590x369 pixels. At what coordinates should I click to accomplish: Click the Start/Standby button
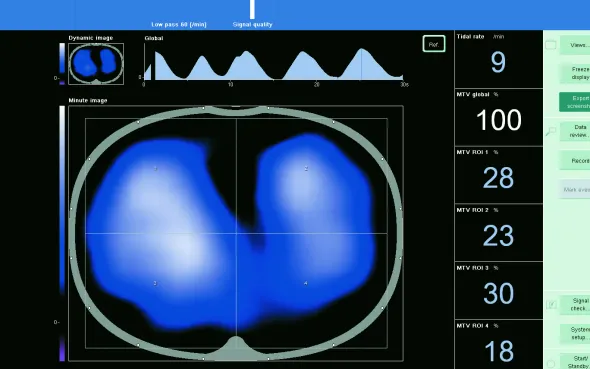[x=576, y=362]
